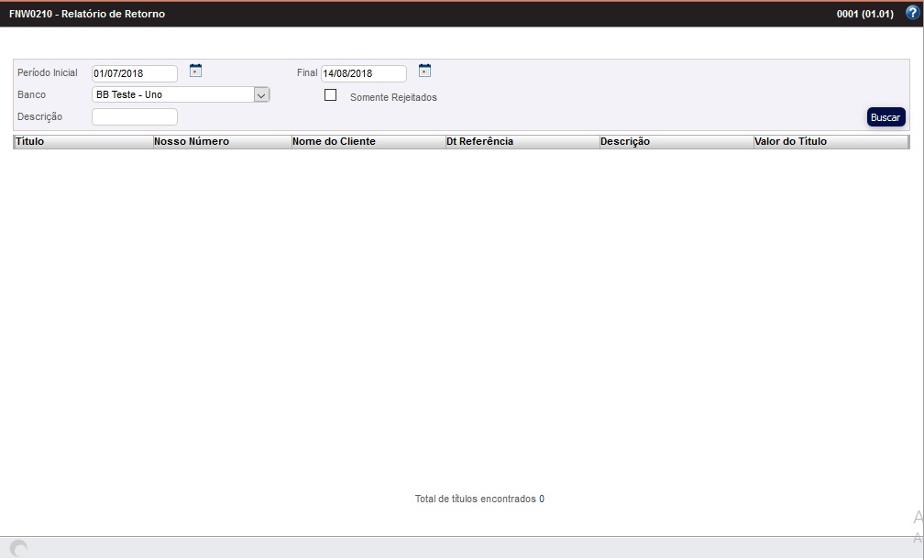This screenshot has width=924, height=560.
Task: Sort by the Título column header
Action: pyautogui.click(x=82, y=142)
